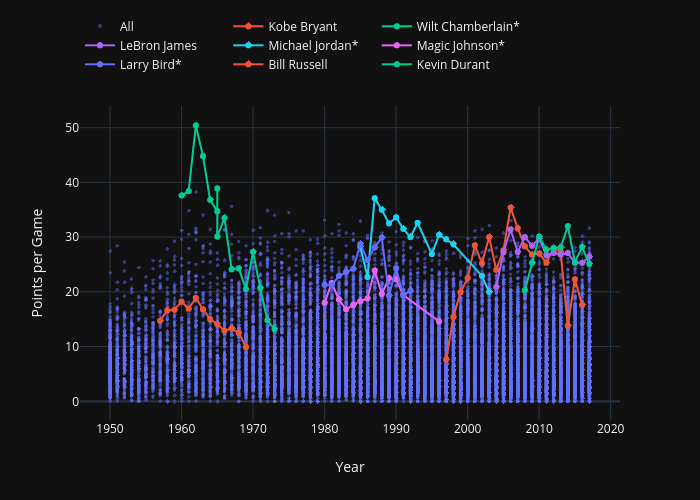Click the Kobe Bryant legend label
This screenshot has width=700, height=500.
click(x=302, y=26)
